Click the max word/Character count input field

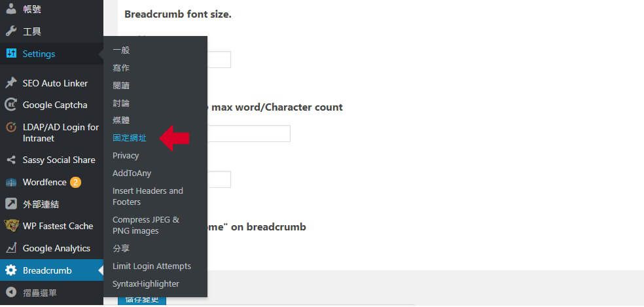point(249,134)
